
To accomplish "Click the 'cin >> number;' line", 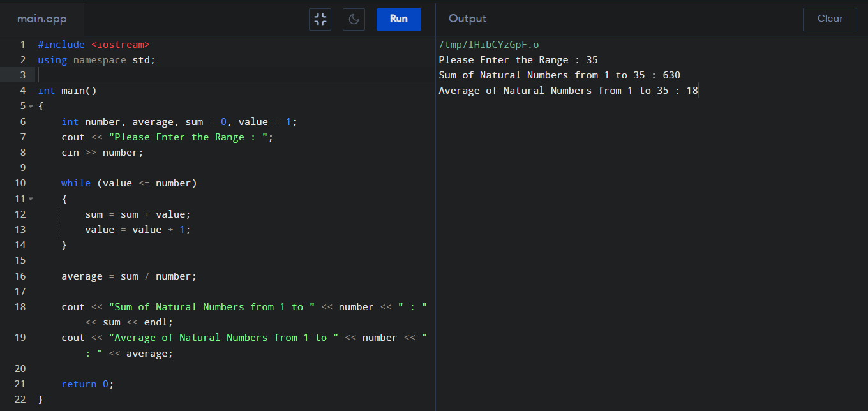I will 103,153.
